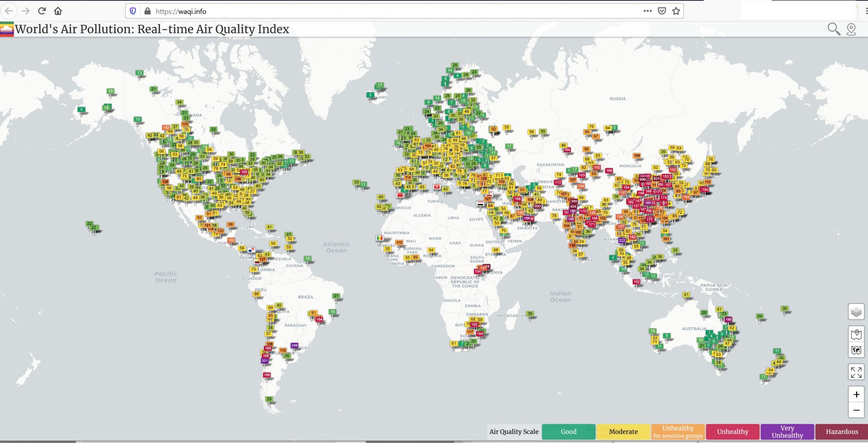Select the Hazardous scale swatch
868x443 pixels.
click(x=841, y=432)
